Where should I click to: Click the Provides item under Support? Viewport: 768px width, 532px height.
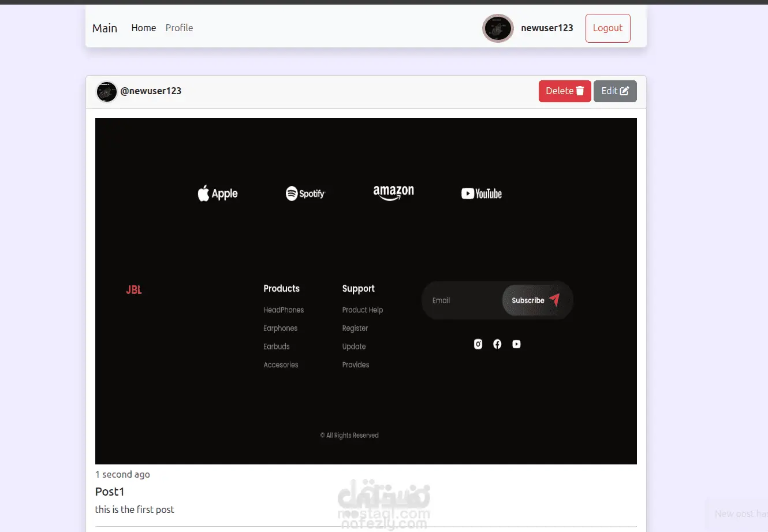pos(356,364)
